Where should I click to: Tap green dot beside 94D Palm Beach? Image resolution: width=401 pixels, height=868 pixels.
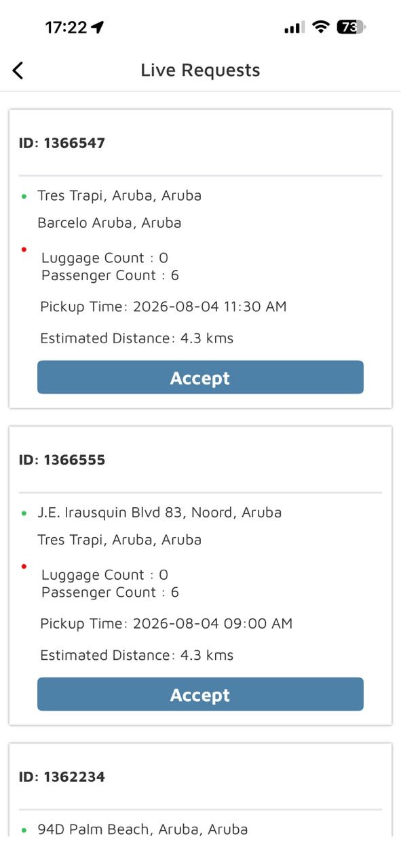(24, 829)
